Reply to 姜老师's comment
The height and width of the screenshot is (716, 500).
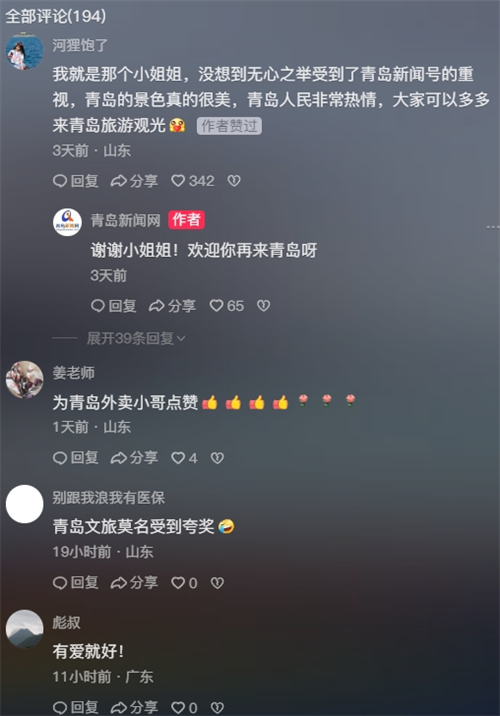tap(75, 458)
